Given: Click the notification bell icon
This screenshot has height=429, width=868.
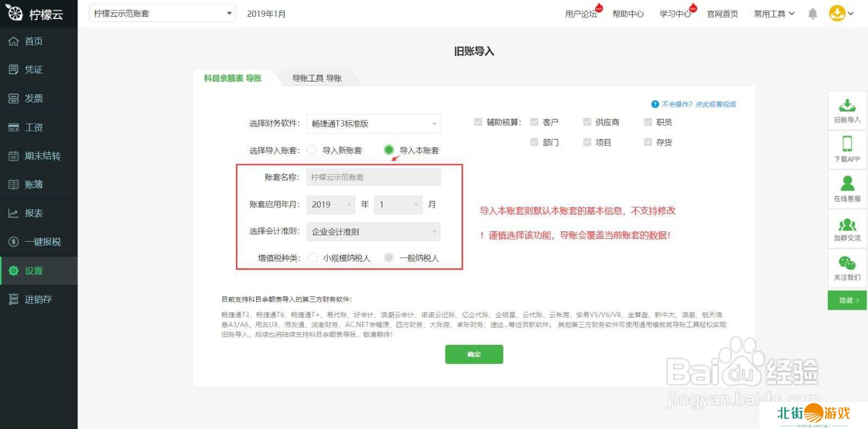Looking at the screenshot, I should click(x=812, y=14).
